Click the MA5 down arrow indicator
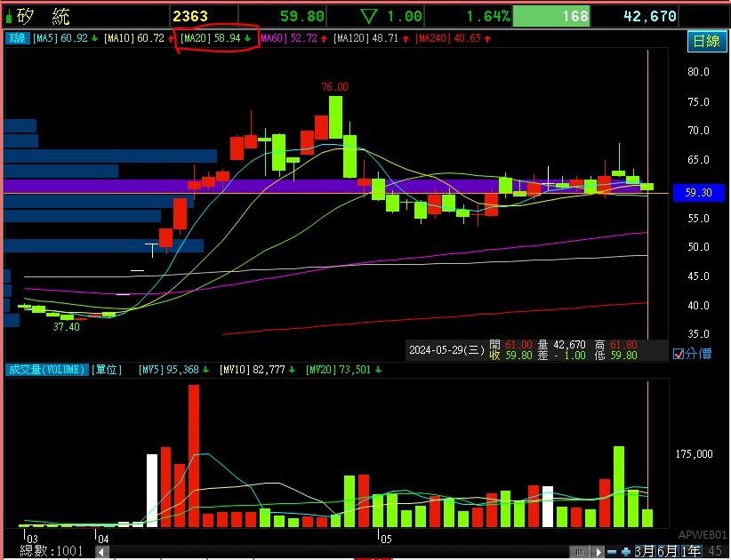Image resolution: width=731 pixels, height=560 pixels. pyautogui.click(x=94, y=38)
